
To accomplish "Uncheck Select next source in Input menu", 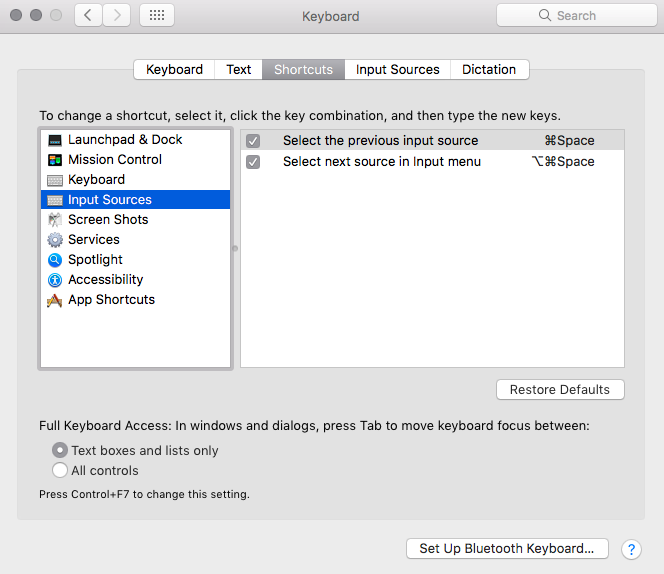I will [253, 162].
